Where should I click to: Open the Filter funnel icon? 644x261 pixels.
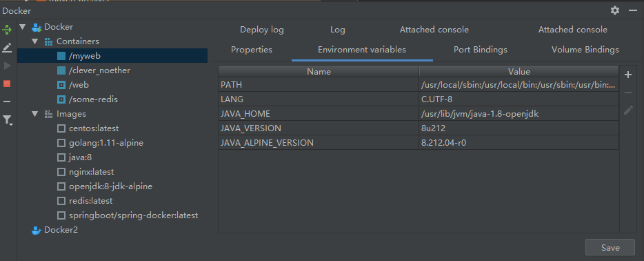point(8,120)
